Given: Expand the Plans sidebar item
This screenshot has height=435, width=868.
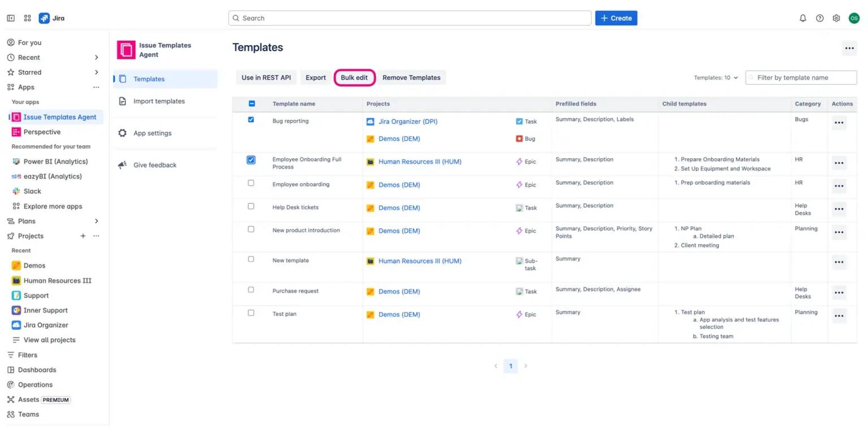Looking at the screenshot, I should [96, 221].
